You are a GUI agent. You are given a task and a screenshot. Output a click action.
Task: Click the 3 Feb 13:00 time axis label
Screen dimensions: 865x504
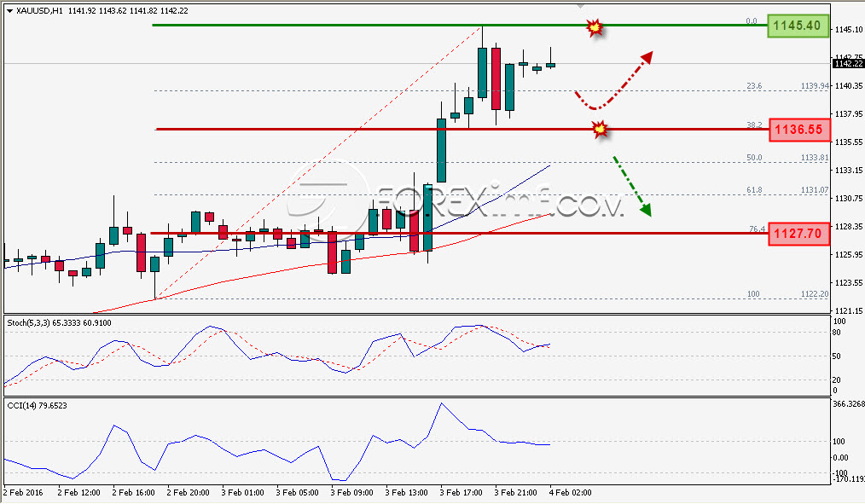coord(407,493)
